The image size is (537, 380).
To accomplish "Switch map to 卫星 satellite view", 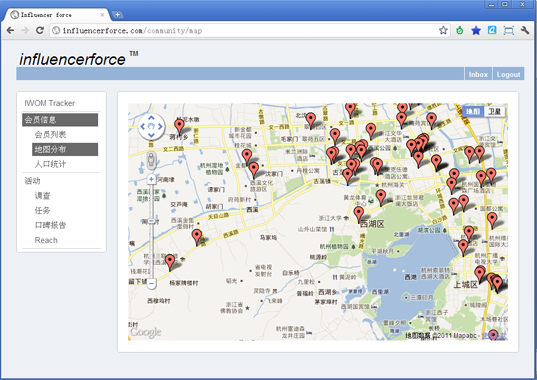I will coord(494,112).
